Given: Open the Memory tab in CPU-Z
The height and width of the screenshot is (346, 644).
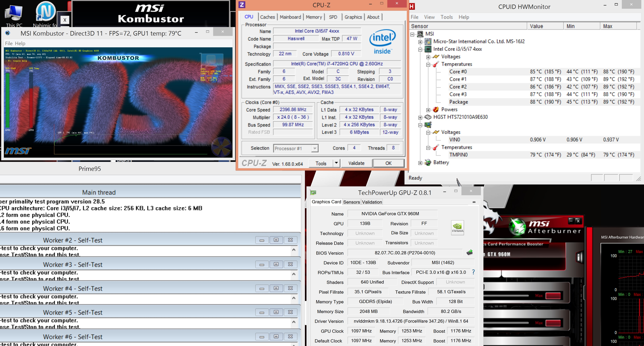Looking at the screenshot, I should tap(314, 17).
